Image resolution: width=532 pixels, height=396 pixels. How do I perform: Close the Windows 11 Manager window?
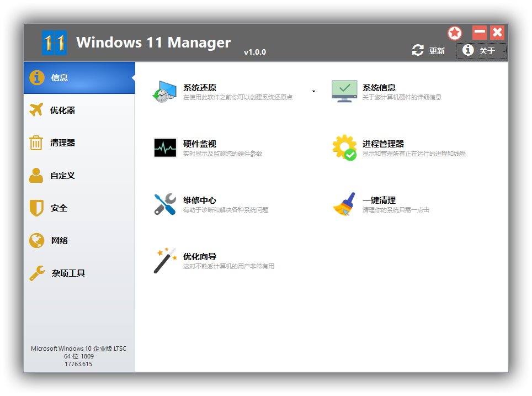point(497,33)
